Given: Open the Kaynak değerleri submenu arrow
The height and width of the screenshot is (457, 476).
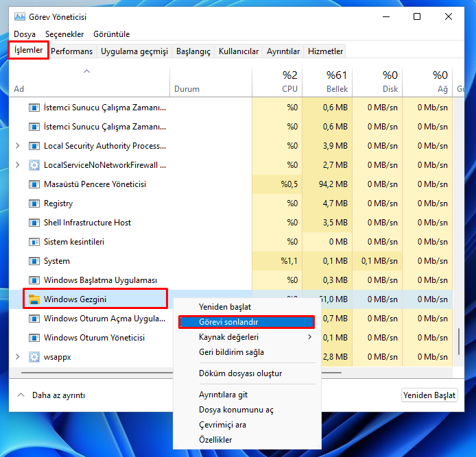Looking at the screenshot, I should click(309, 337).
